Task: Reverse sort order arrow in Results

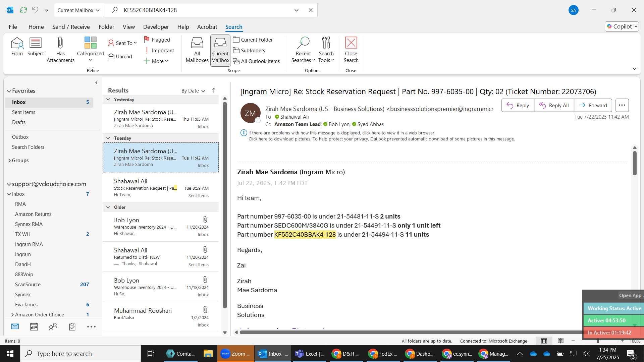Action: tap(214, 90)
